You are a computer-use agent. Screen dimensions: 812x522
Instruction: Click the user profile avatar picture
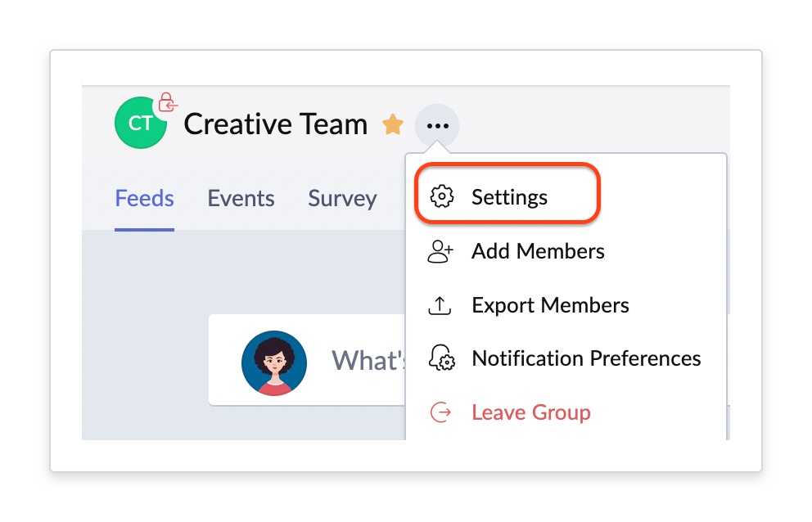click(274, 362)
